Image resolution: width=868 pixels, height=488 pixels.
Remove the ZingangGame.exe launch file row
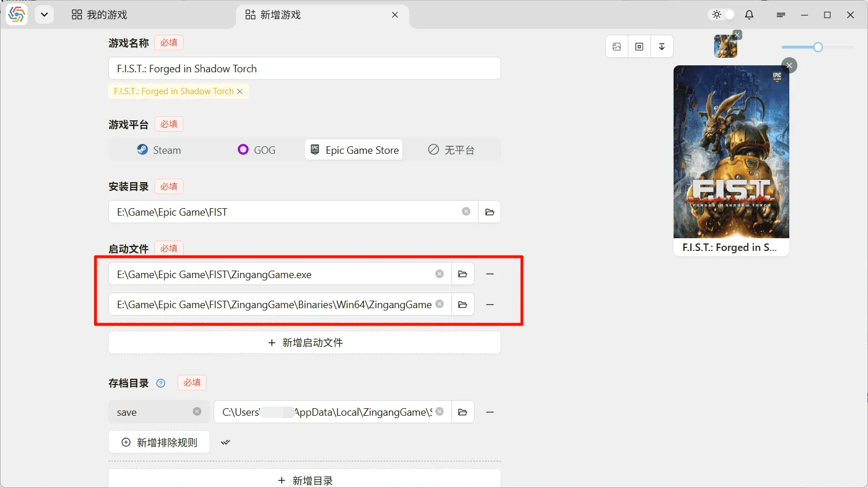[490, 274]
